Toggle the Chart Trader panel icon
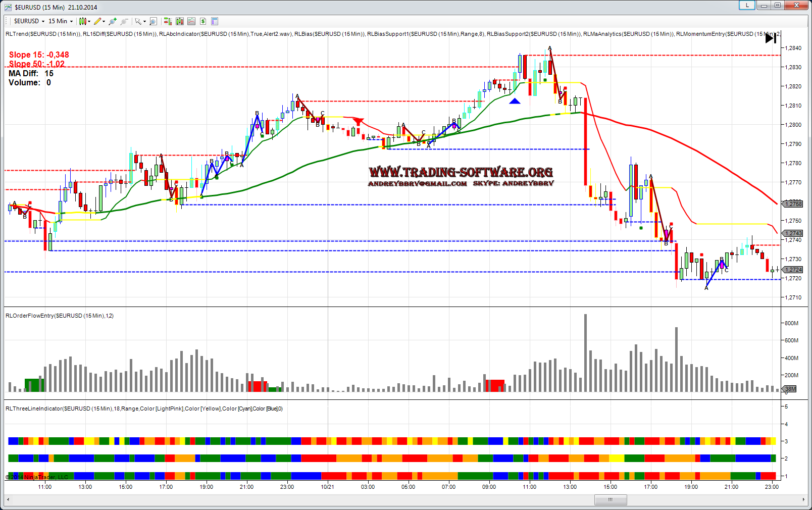Screen dimensions: 812x510 168,21
